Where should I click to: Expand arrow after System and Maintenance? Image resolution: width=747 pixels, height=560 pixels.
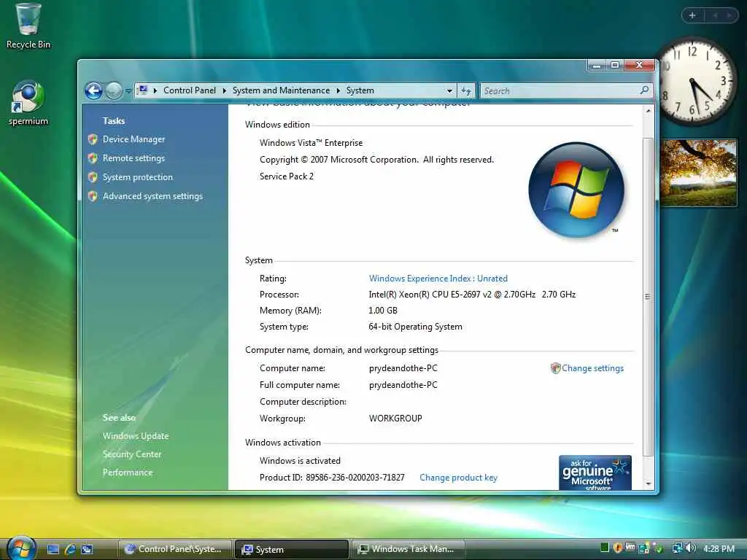[x=338, y=90]
